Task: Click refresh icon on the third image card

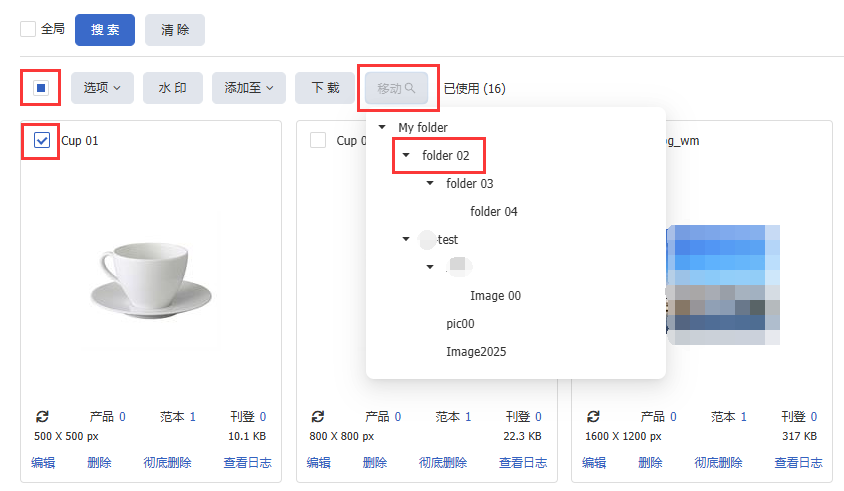Action: [x=593, y=416]
